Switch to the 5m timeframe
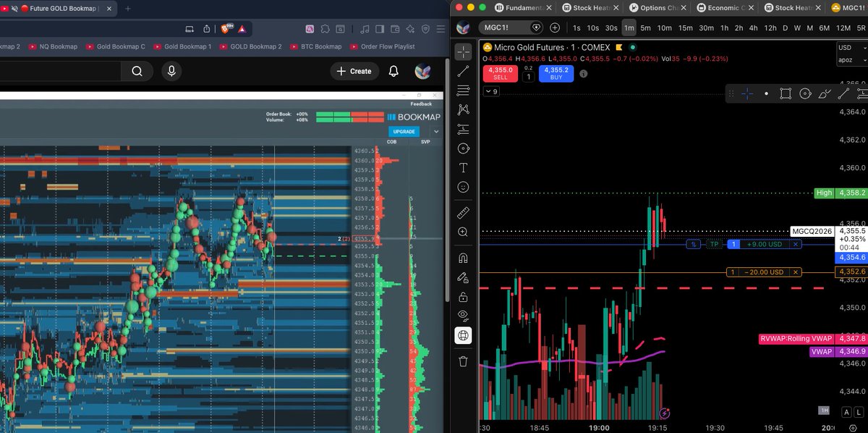This screenshot has height=433, width=868. click(646, 28)
